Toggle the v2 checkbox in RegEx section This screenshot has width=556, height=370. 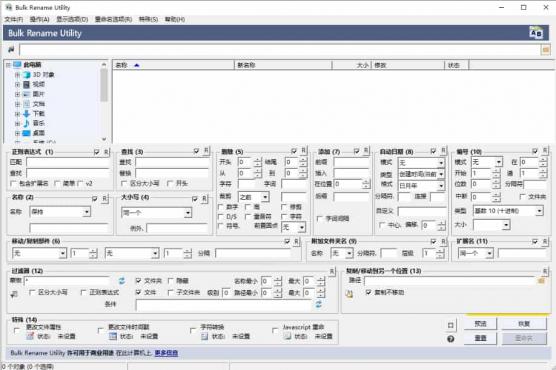coord(80,183)
